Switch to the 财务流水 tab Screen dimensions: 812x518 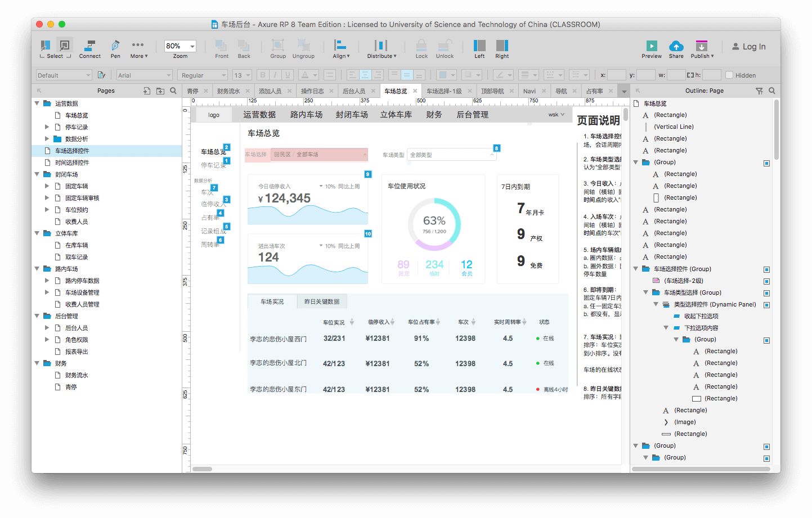coord(228,91)
